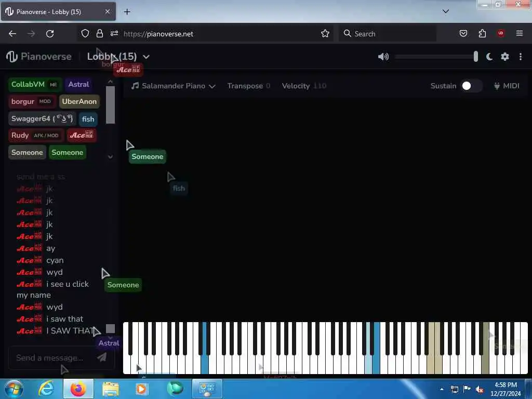532x399 pixels.
Task: Click the Pianoverse logo icon
Action: tap(11, 56)
